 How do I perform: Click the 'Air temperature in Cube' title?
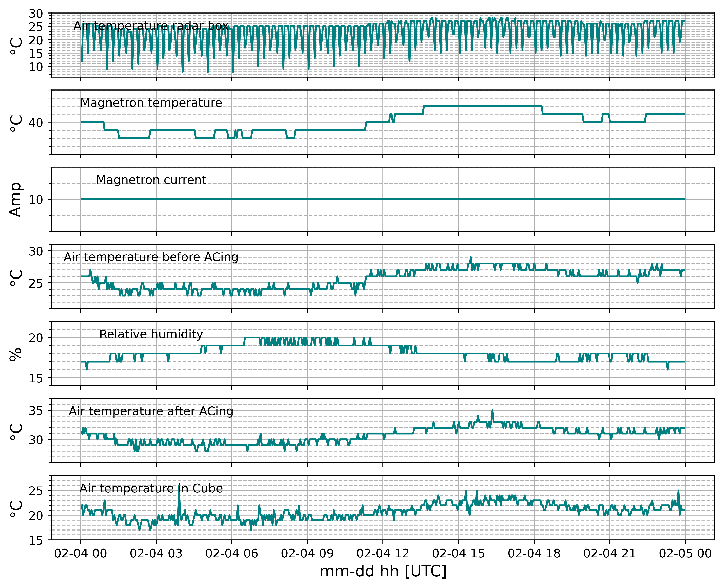151,488
